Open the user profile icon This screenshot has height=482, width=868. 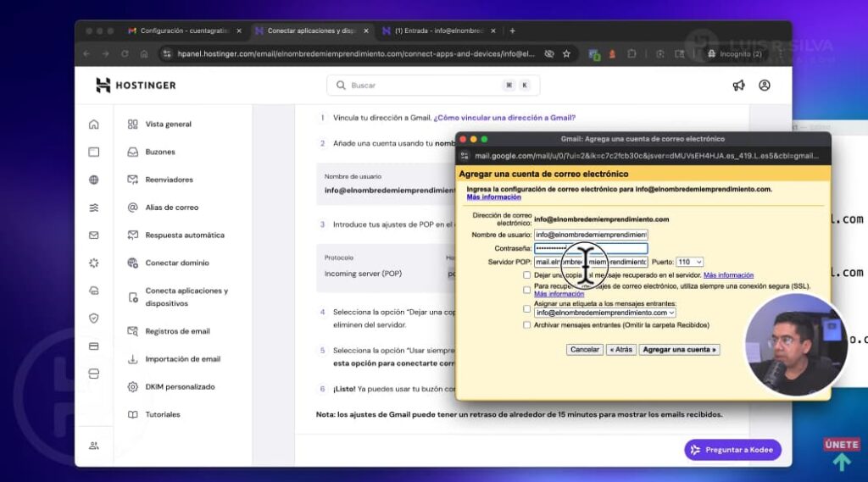[765, 86]
